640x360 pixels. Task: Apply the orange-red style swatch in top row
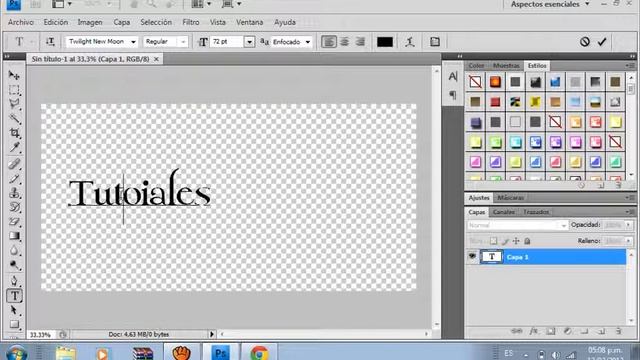pos(495,82)
